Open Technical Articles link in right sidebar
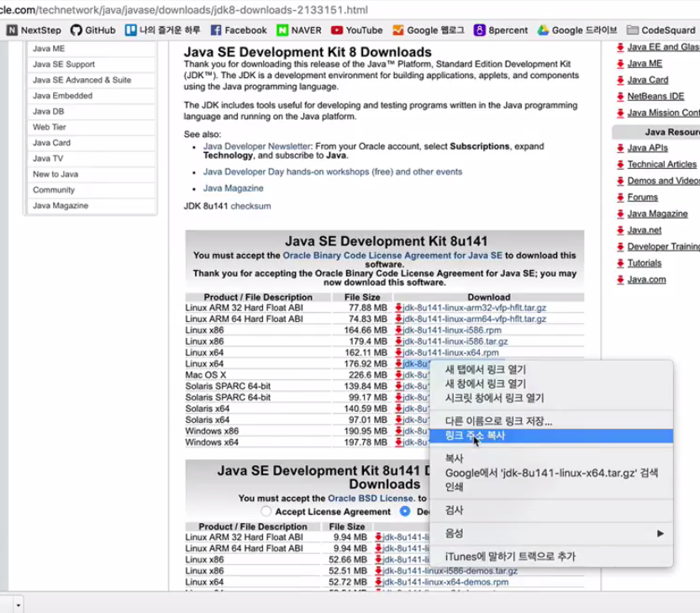Image resolution: width=700 pixels, height=613 pixels. click(661, 164)
